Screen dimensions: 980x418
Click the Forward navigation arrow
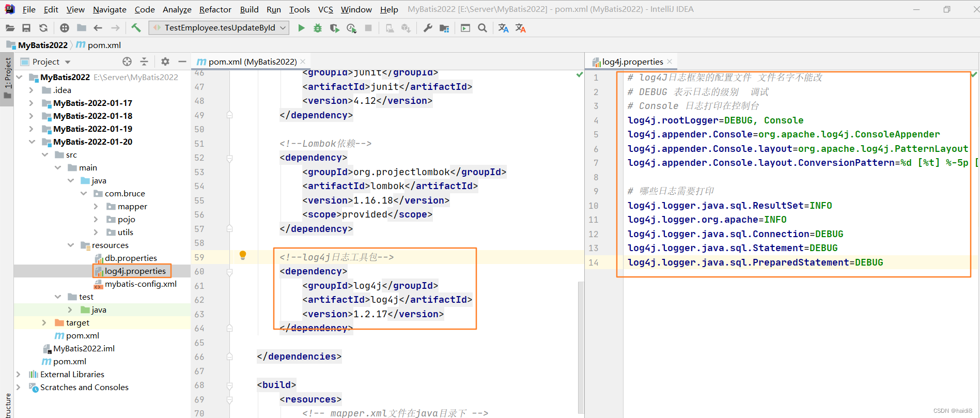pyautogui.click(x=115, y=28)
